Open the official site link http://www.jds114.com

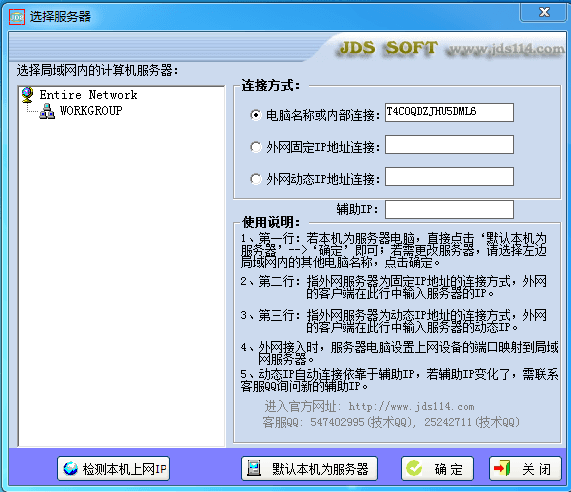point(411,406)
